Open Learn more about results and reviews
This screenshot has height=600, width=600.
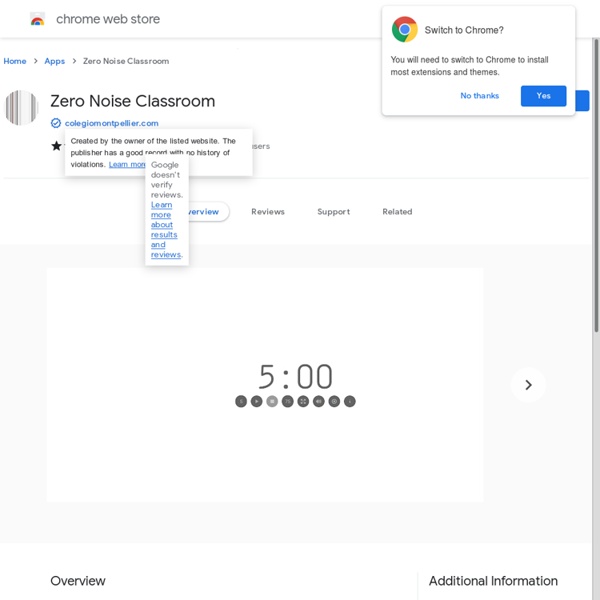tap(163, 230)
